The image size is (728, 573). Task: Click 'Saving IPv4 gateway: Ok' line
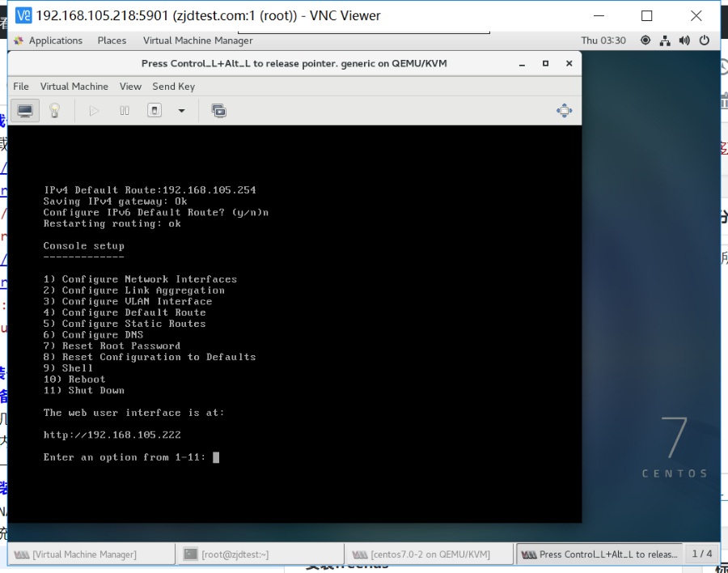pos(115,202)
